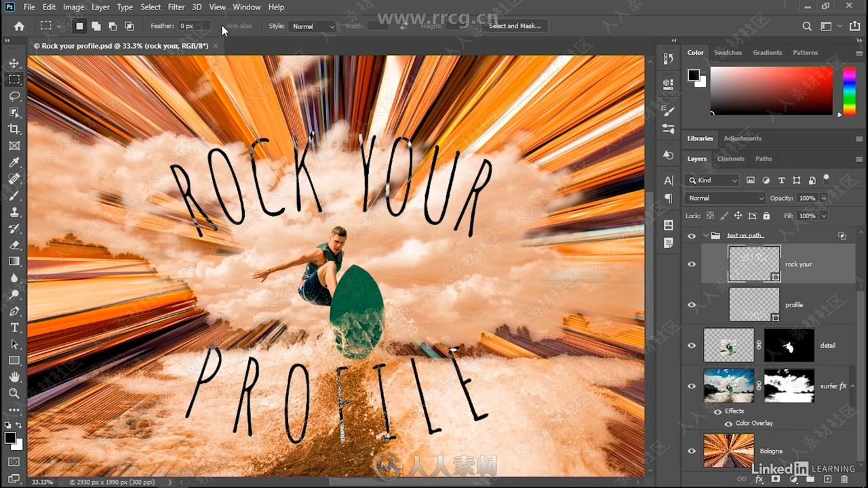The height and width of the screenshot is (488, 868).
Task: Open Brush Settings panel icon
Action: (x=668, y=110)
